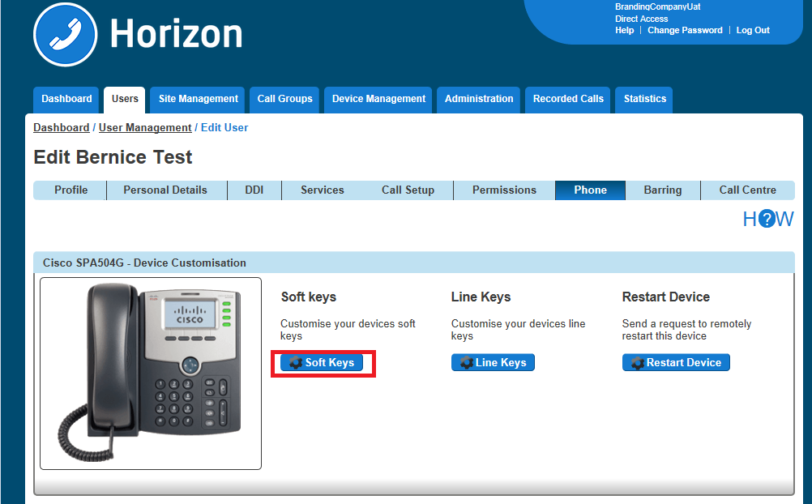Go to Site Management tab
Image resolution: width=812 pixels, height=504 pixels.
click(x=198, y=100)
